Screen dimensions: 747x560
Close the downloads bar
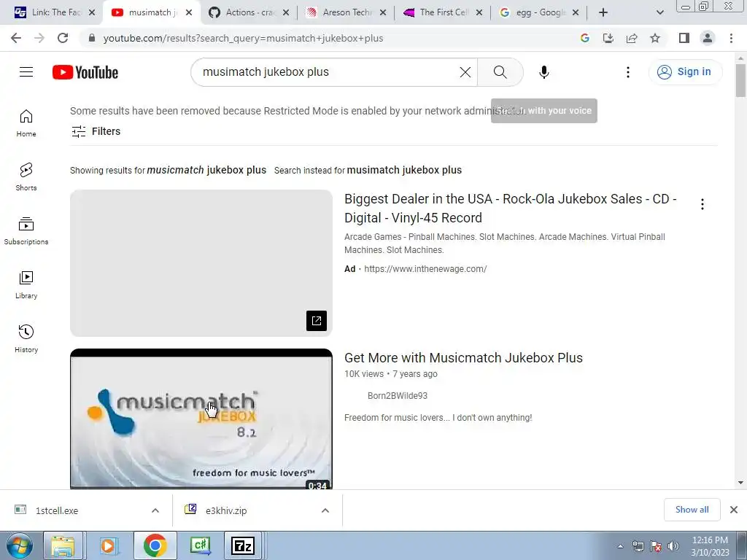[x=734, y=510]
